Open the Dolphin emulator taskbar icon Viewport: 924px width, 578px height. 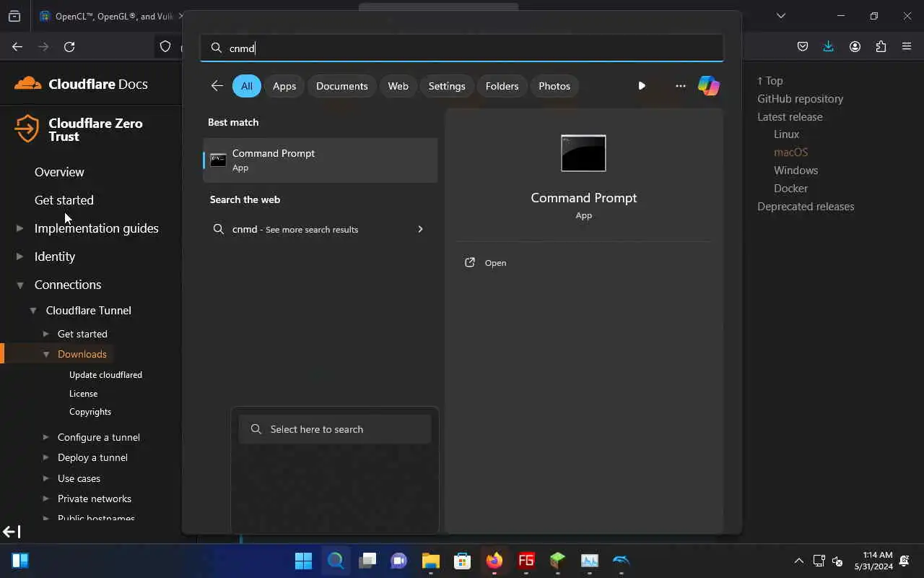[x=622, y=561]
